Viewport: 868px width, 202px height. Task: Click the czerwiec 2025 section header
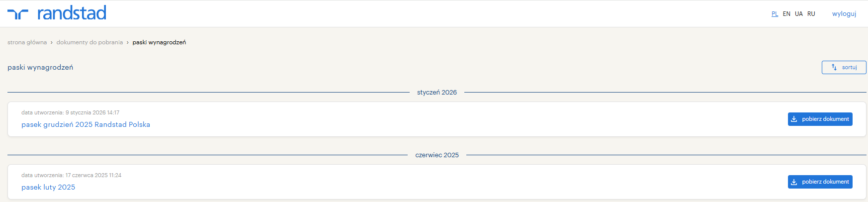click(436, 155)
